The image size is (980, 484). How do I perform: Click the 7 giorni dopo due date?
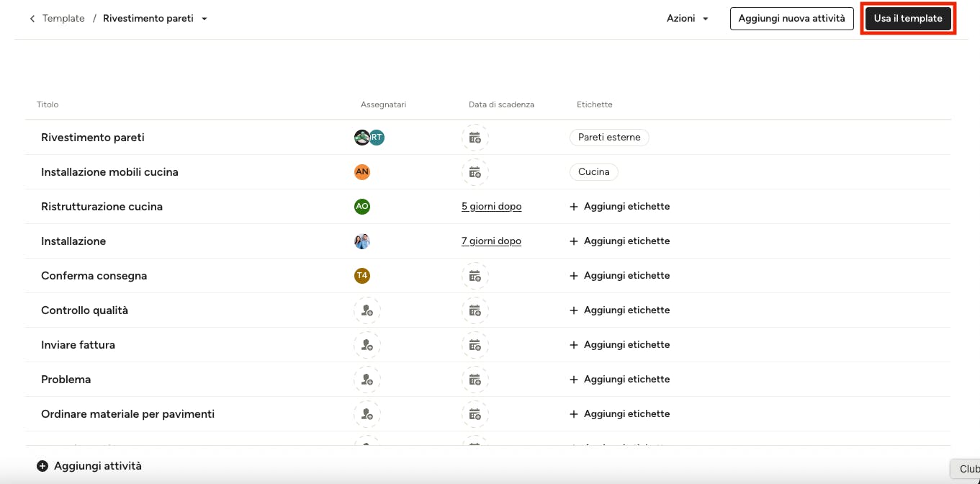coord(491,241)
